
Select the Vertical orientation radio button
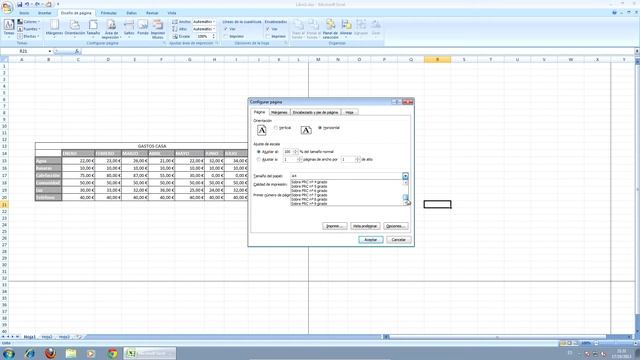tap(276, 128)
